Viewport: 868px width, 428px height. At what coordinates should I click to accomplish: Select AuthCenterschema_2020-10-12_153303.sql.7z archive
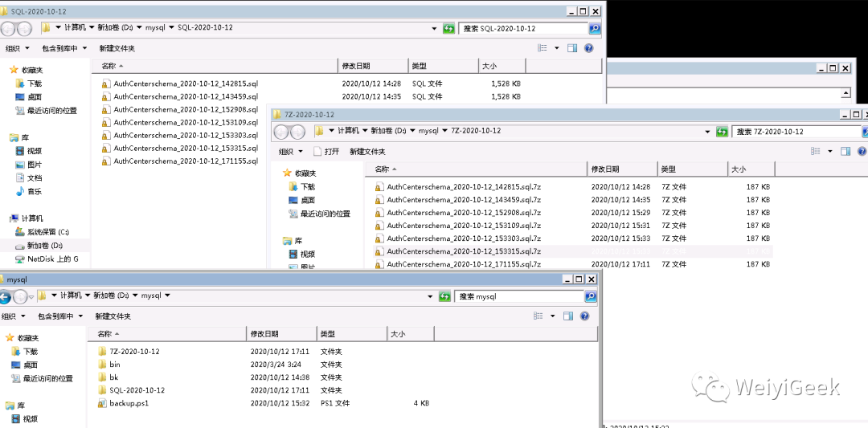point(458,238)
